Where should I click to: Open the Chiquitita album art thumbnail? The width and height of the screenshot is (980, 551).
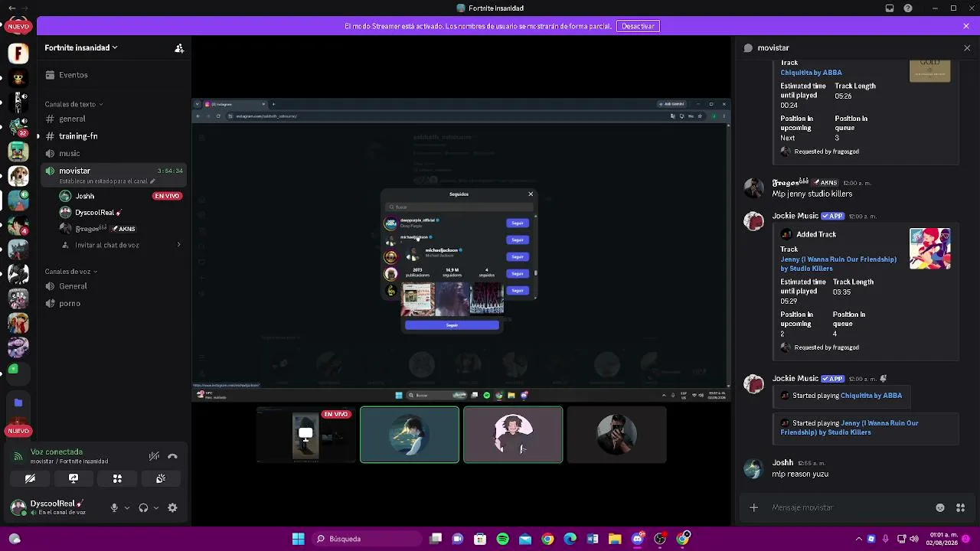point(930,70)
